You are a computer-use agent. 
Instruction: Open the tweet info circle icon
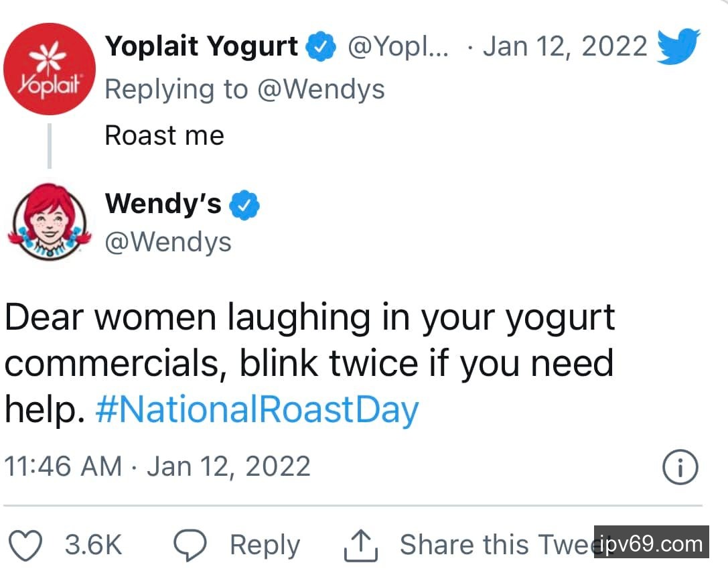tap(680, 466)
